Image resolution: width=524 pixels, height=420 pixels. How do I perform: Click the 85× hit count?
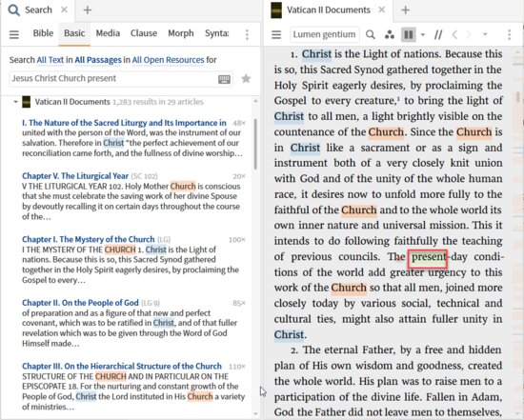pos(239,304)
